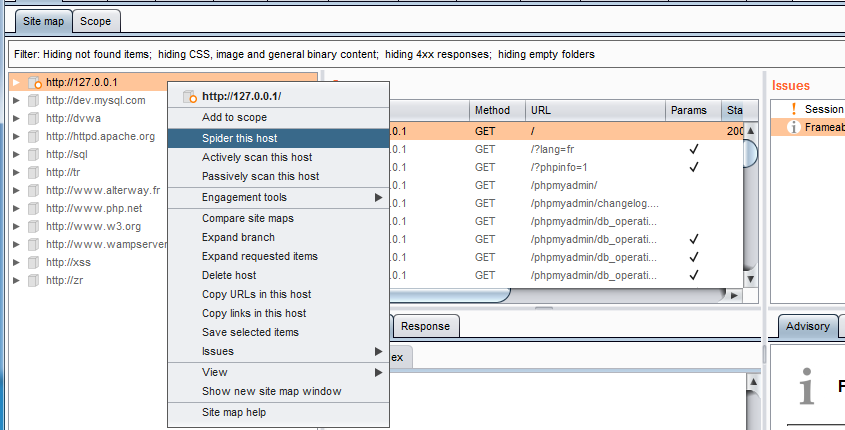Select Add to scope
845x430 pixels.
pos(279,117)
